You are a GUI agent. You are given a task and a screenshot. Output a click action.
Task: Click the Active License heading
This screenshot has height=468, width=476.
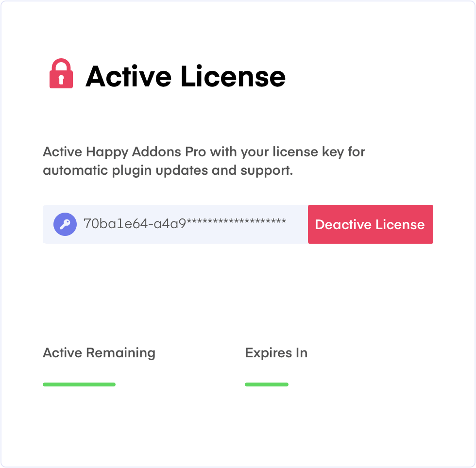pos(186,77)
